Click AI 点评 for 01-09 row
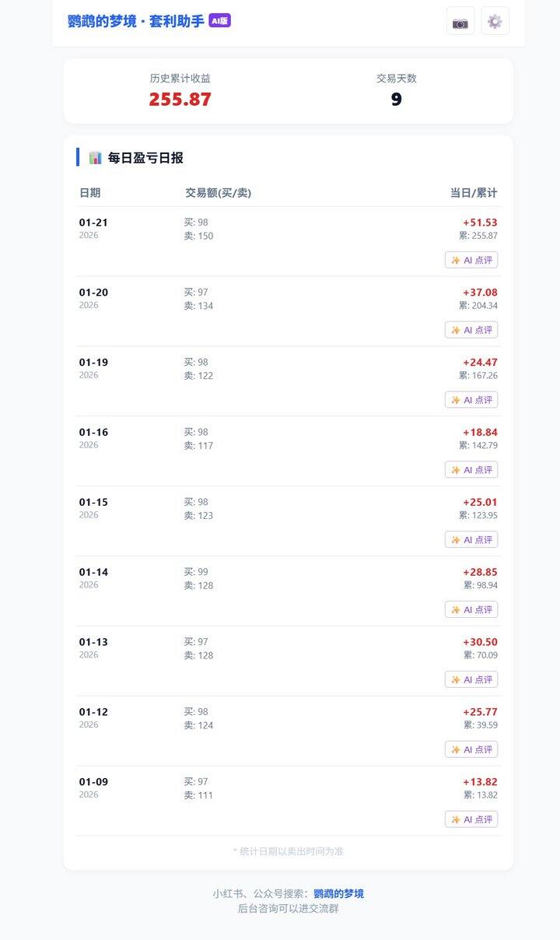This screenshot has height=940, width=560. pyautogui.click(x=471, y=819)
